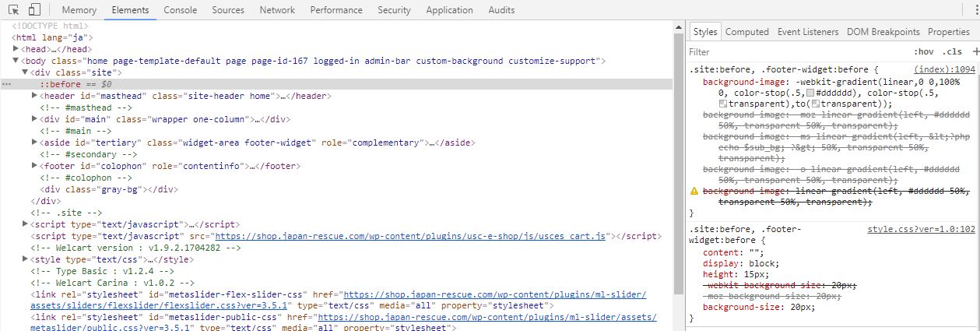Select the html lang="ja" node
The height and width of the screenshot is (331, 980).
coord(52,37)
